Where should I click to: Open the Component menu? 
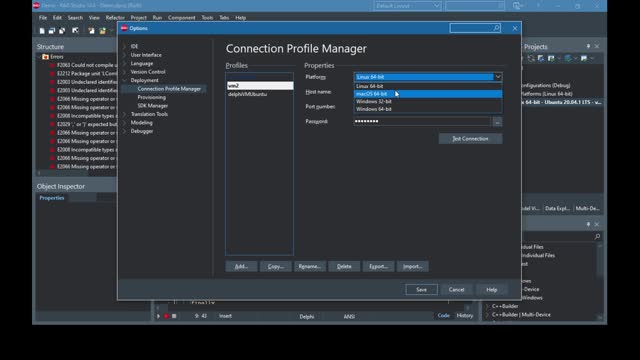point(182,18)
